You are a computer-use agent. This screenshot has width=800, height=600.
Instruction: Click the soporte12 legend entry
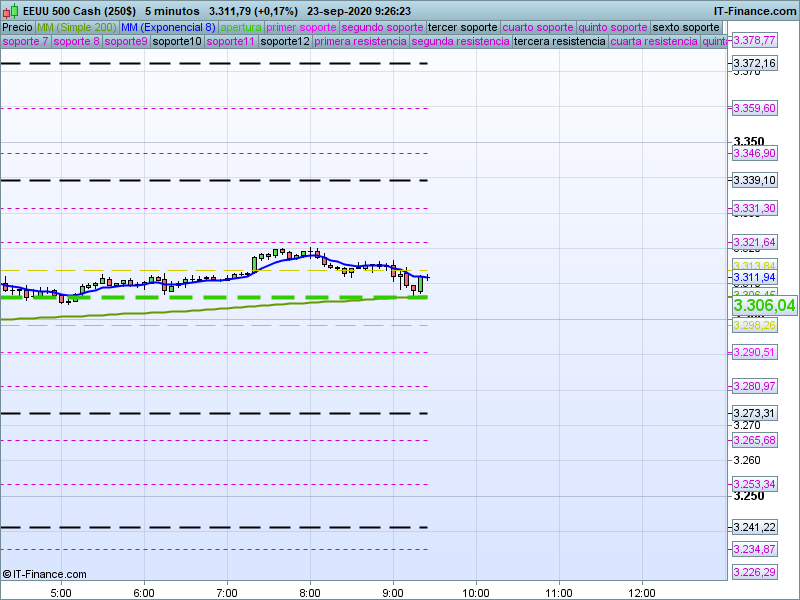(285, 42)
